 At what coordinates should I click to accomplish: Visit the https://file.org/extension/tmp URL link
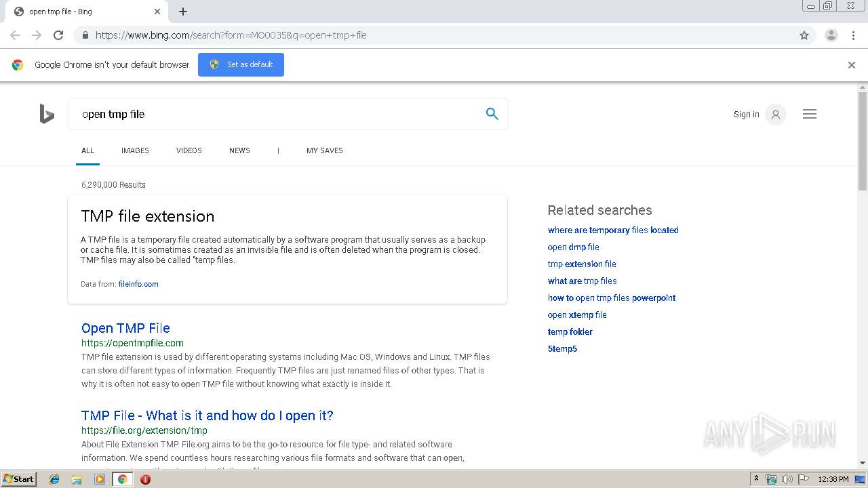tap(144, 430)
